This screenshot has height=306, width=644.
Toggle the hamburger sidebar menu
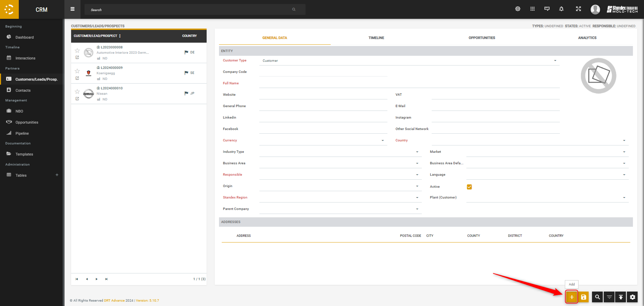pyautogui.click(x=73, y=9)
